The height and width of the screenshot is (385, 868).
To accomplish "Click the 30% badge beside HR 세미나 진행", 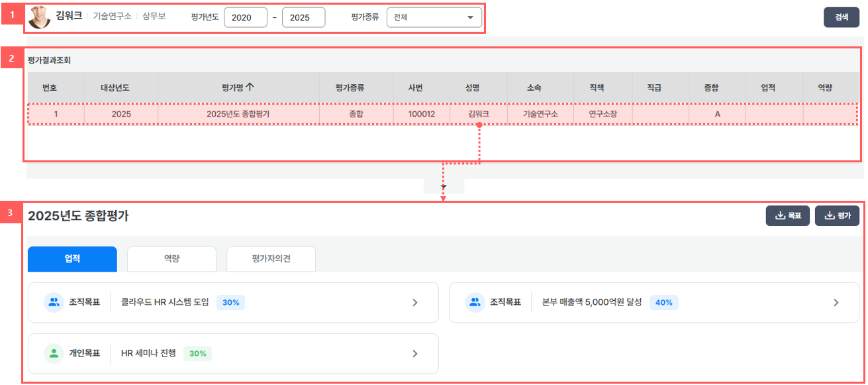I will pos(198,353).
